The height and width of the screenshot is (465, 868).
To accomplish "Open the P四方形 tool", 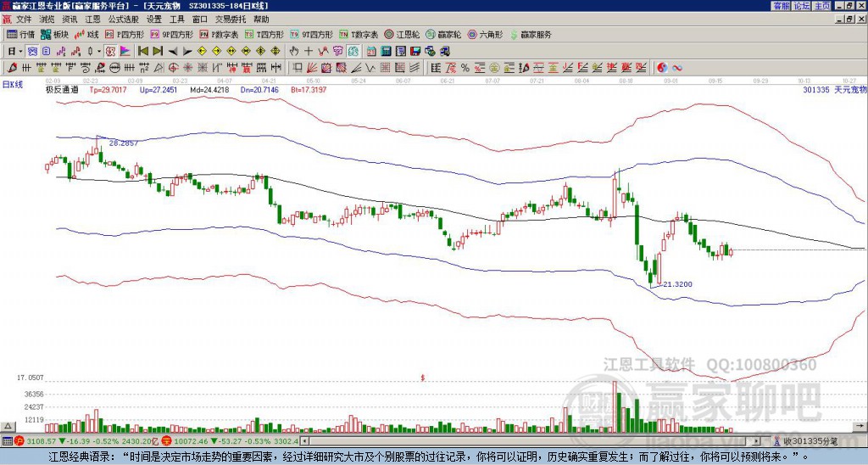I will click(x=125, y=34).
